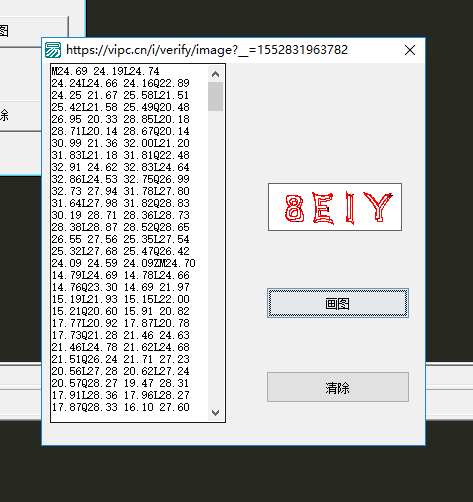
Task: Close the vipc.cn verify image window
Action: pos(410,50)
